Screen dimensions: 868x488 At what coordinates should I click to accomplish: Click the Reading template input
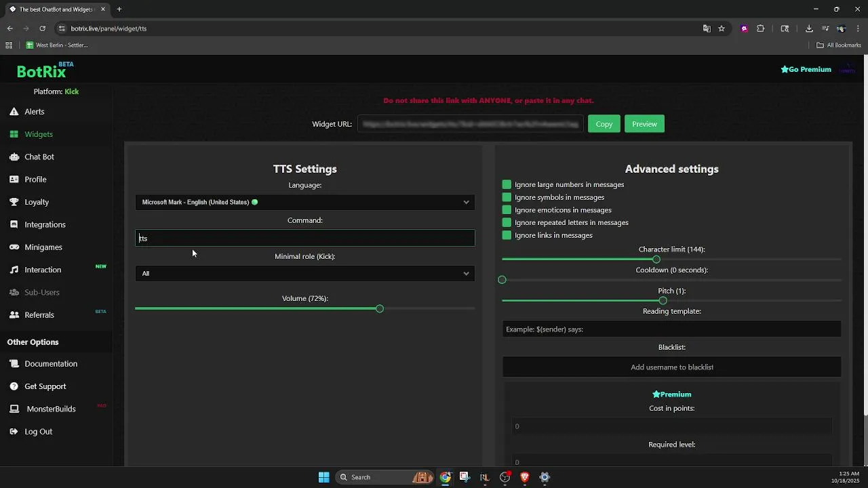(672, 329)
